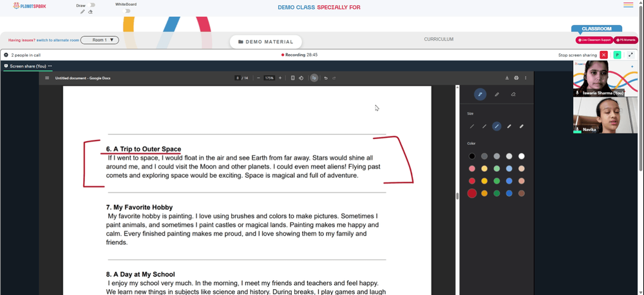Image resolution: width=644 pixels, height=295 pixels.
Task: Open the PDF viewer sidebar menu icon
Action: (x=47, y=78)
